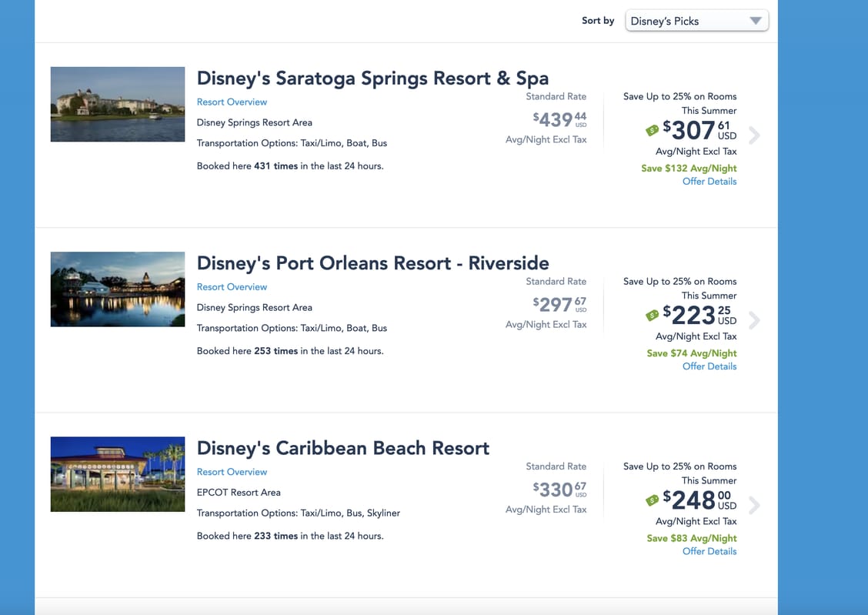Expand Port Orleans Riverside offer with right chevron
The width and height of the screenshot is (868, 615).
[754, 320]
